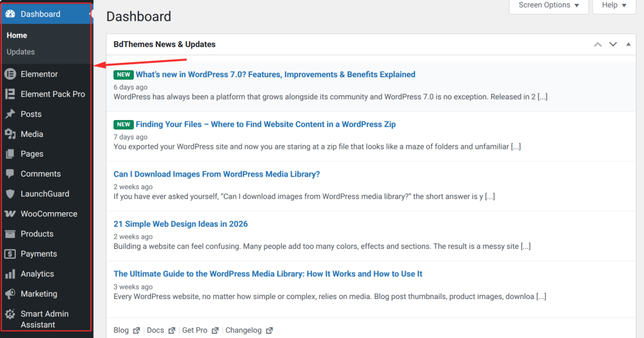Open What's new in WordPress 7.0 article
The width and height of the screenshot is (644, 338).
tap(275, 75)
